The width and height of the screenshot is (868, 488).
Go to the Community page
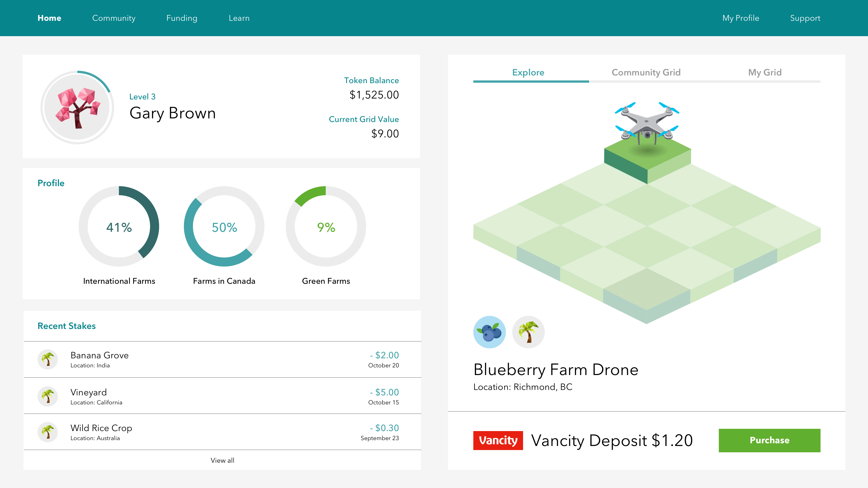click(114, 18)
